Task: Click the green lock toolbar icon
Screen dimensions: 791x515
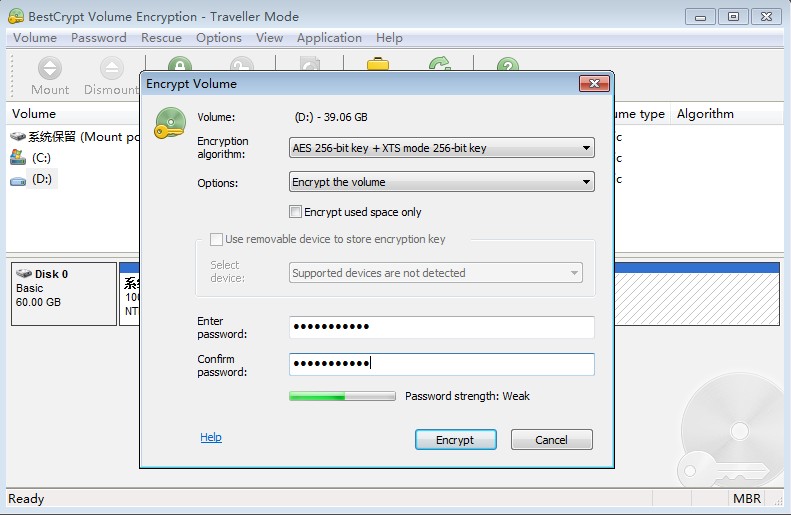Action: 180,64
